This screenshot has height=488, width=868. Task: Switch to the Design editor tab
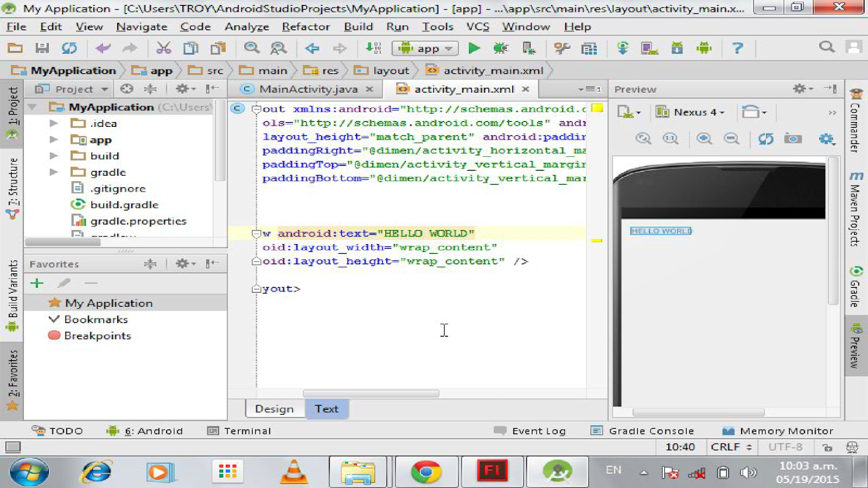274,409
